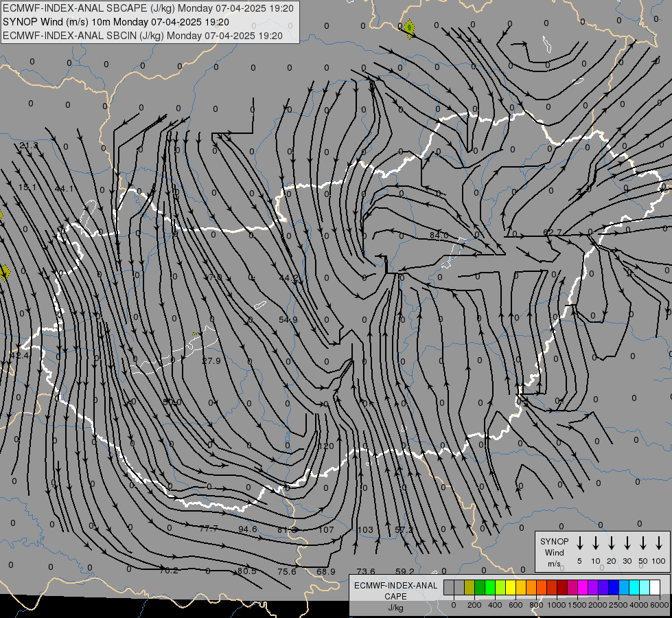This screenshot has width=672, height=618.
Task: Pick the 80.5 value near the bottom
Action: 246,571
